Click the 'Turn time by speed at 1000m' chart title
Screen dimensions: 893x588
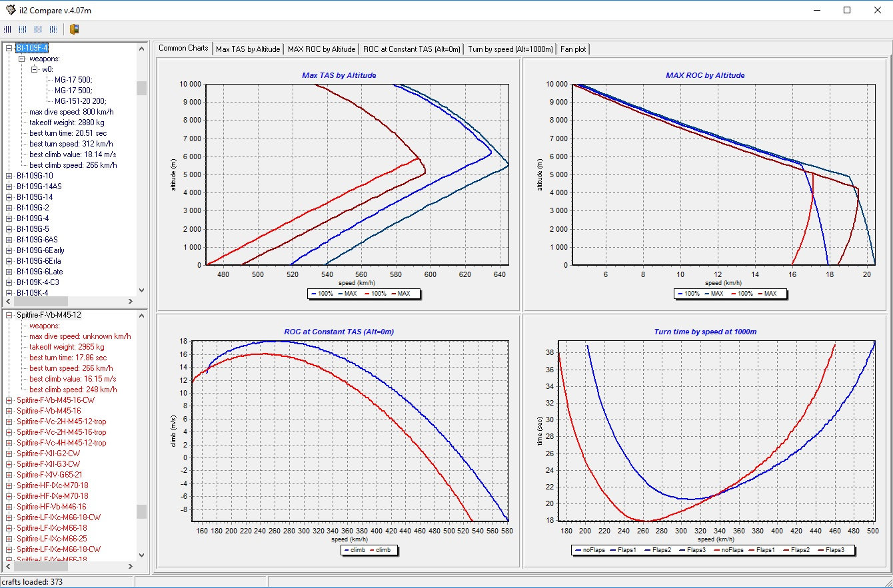coord(705,332)
